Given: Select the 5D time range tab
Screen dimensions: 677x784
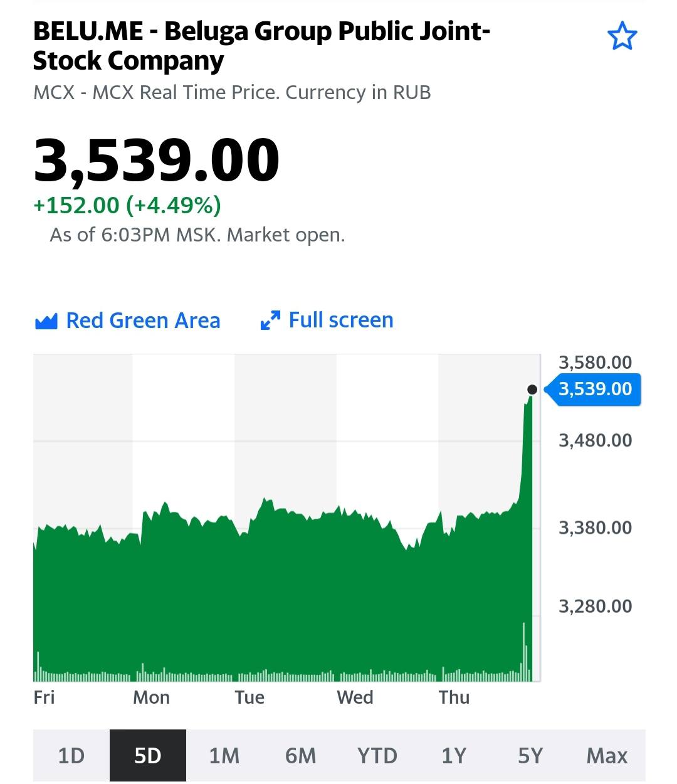Looking at the screenshot, I should point(148,756).
